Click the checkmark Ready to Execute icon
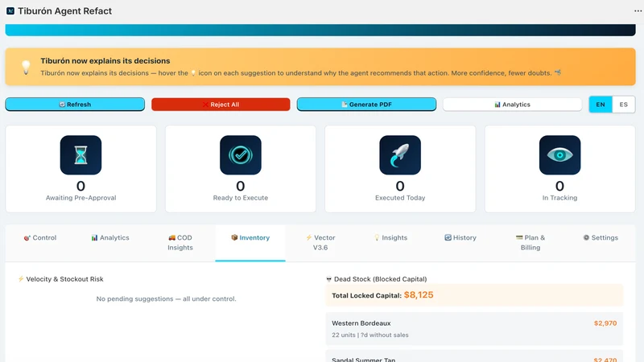 coord(241,155)
